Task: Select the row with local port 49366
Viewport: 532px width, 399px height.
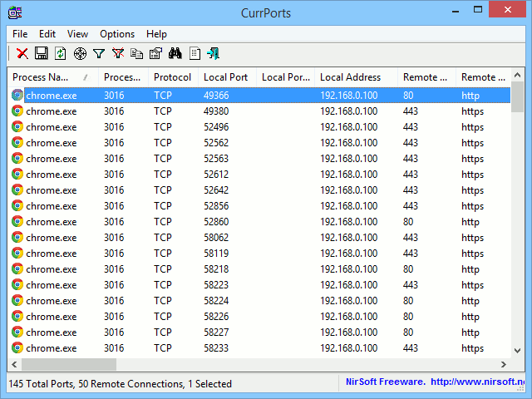Action: 259,96
